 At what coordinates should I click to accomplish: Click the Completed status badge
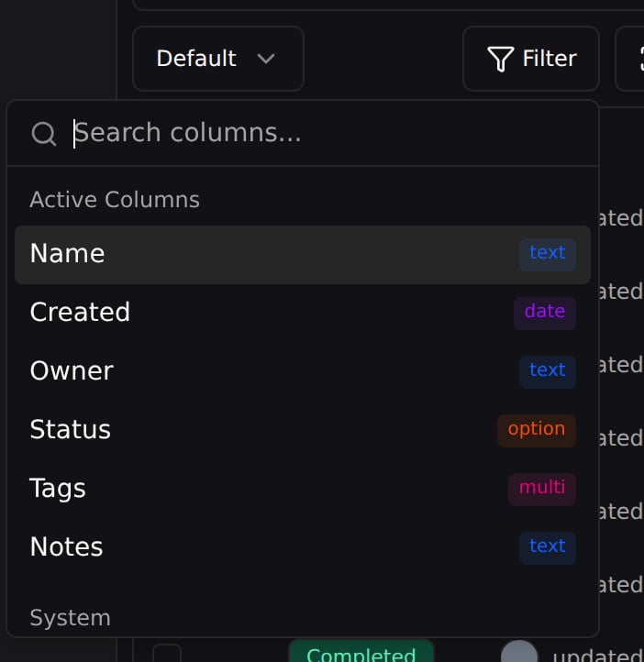click(x=361, y=652)
